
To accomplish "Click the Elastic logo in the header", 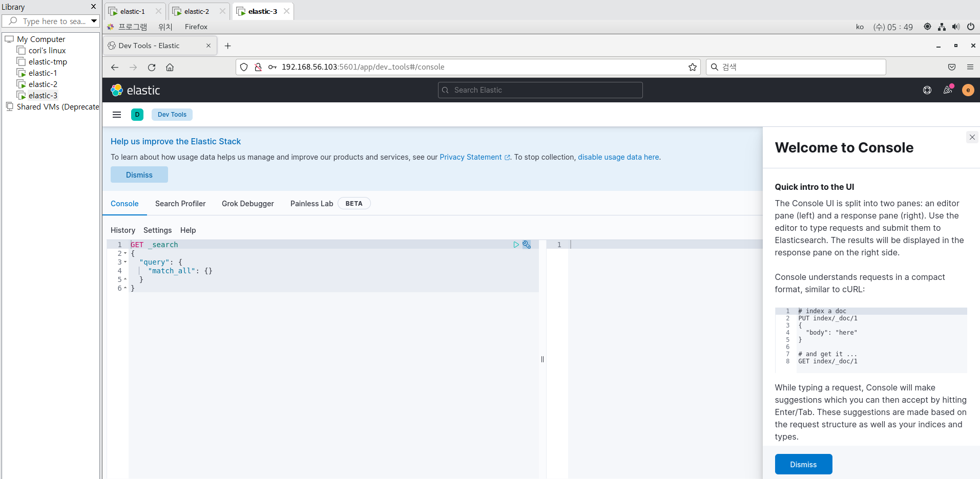I will click(135, 90).
